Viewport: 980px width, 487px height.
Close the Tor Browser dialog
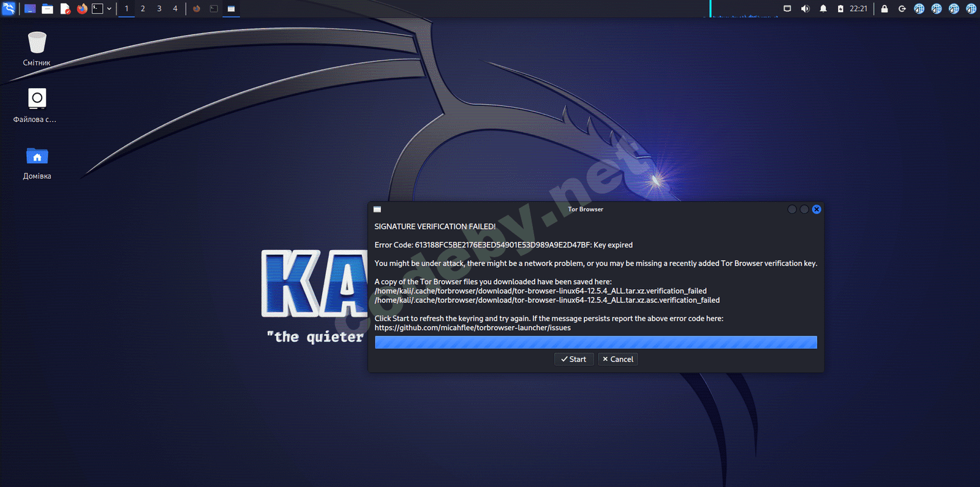coord(816,210)
